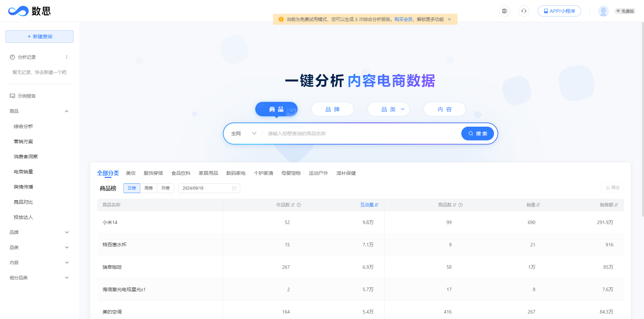Click the blue 搜索 button
Viewport: 644px width, 319px height.
(477, 134)
